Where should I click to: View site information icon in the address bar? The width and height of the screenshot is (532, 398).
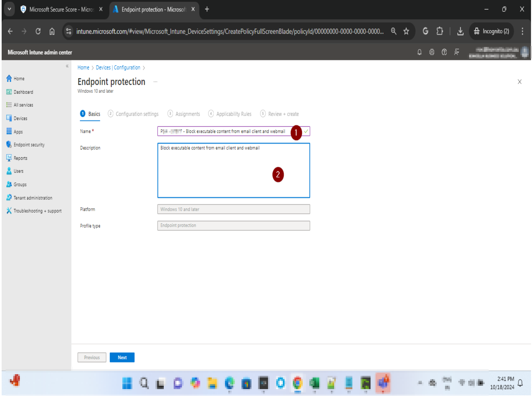coord(68,31)
